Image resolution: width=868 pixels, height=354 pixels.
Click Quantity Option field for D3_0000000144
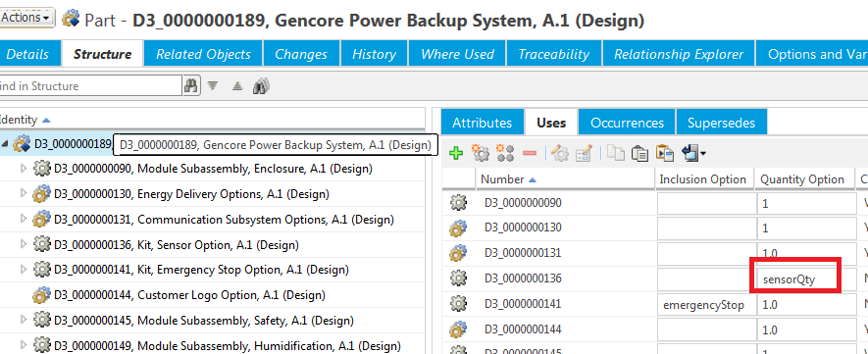pyautogui.click(x=806, y=330)
